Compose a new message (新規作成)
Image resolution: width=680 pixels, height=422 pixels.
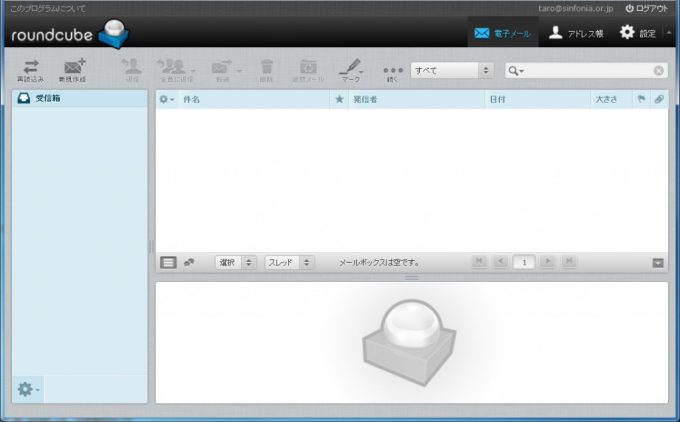73,71
